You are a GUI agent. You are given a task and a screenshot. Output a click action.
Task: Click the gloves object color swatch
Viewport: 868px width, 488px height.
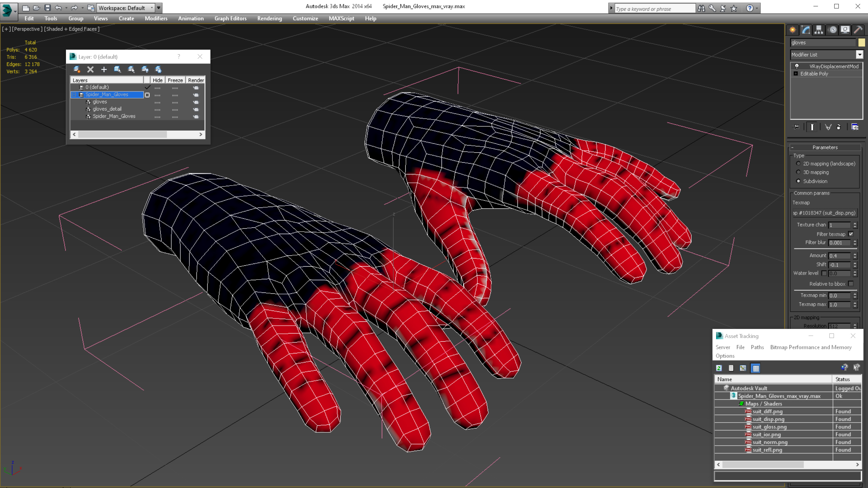pyautogui.click(x=862, y=42)
